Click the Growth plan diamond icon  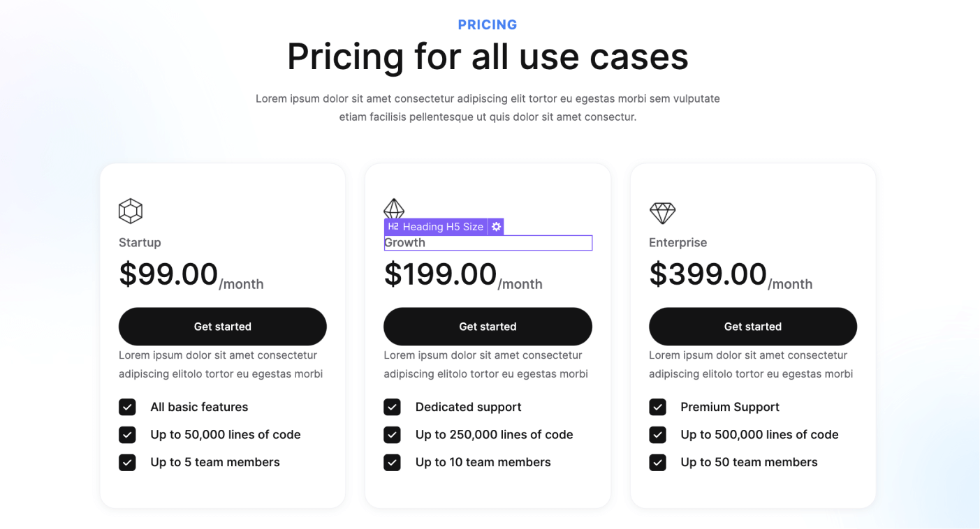393,208
